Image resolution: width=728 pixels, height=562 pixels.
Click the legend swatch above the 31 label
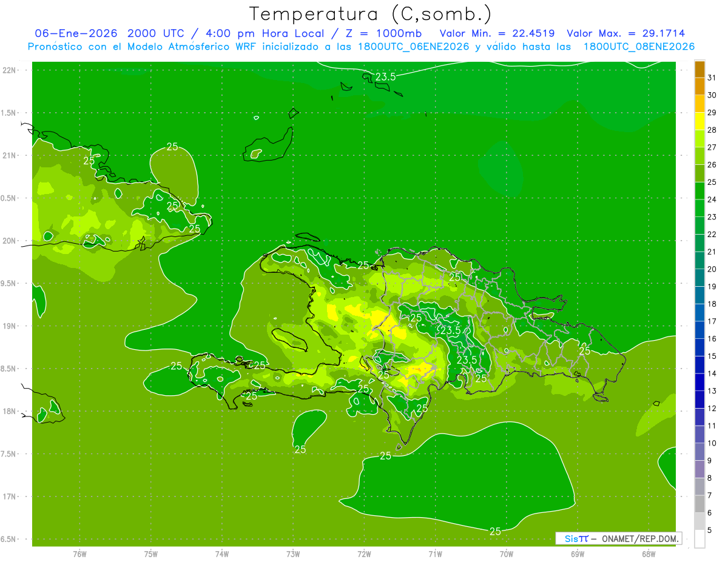tap(699, 69)
